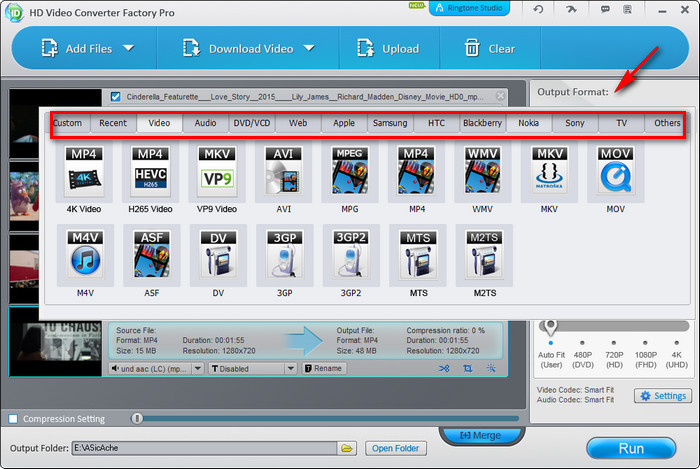700x469 pixels.
Task: Pick the M2TS output format
Action: click(484, 256)
